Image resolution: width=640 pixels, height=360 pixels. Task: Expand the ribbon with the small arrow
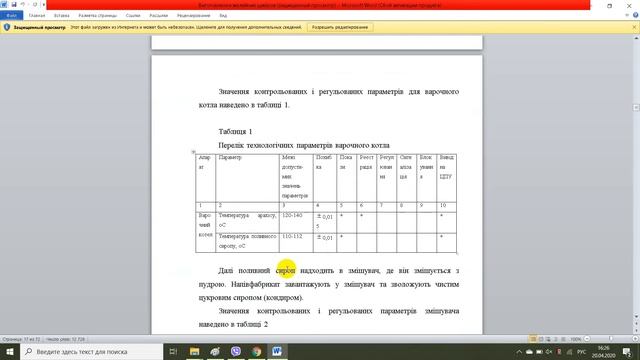(627, 16)
